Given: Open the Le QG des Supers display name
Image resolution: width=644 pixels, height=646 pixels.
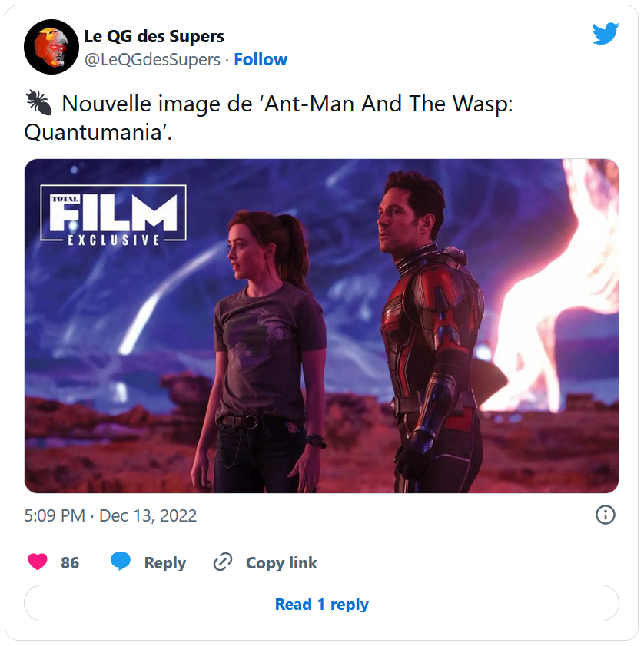Looking at the screenshot, I should 154,36.
